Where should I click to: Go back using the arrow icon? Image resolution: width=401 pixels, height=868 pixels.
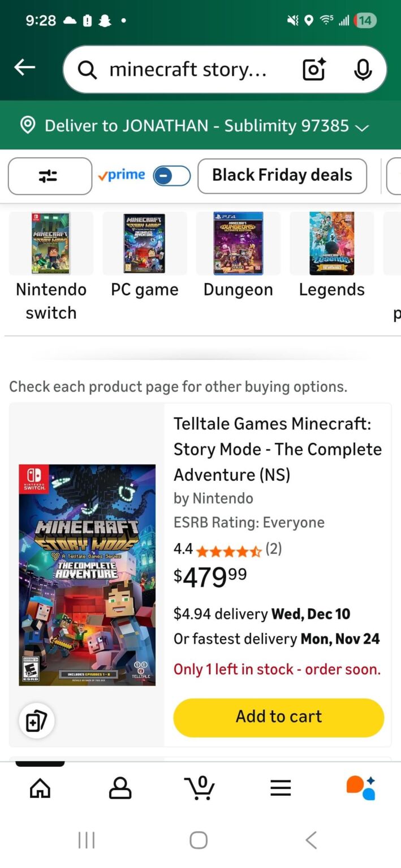(x=24, y=68)
